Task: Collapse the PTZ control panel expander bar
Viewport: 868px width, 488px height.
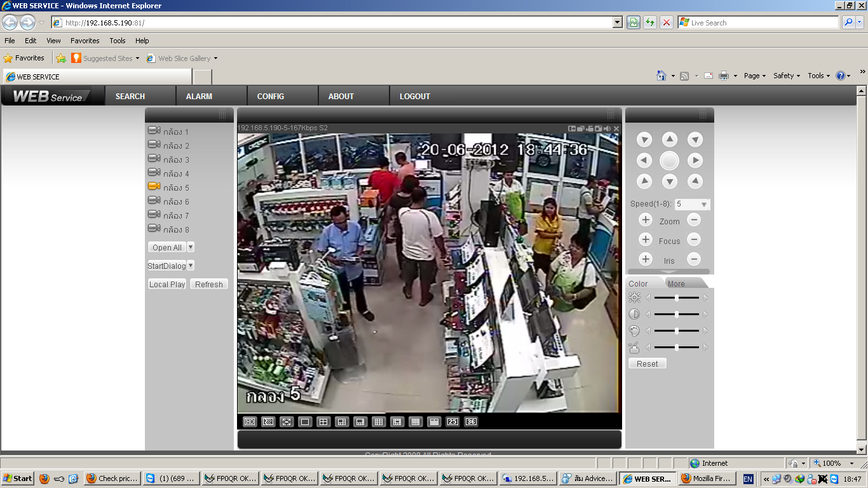Action: click(669, 272)
